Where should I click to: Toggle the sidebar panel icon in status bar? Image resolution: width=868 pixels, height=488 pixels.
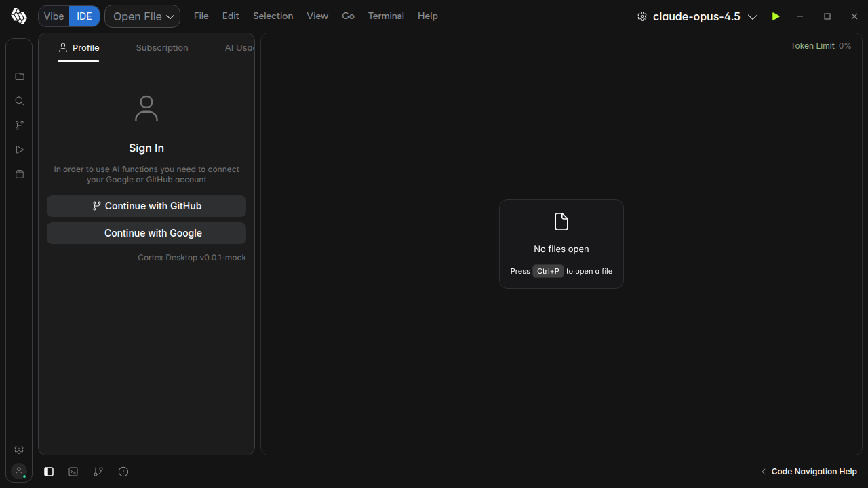tap(49, 472)
